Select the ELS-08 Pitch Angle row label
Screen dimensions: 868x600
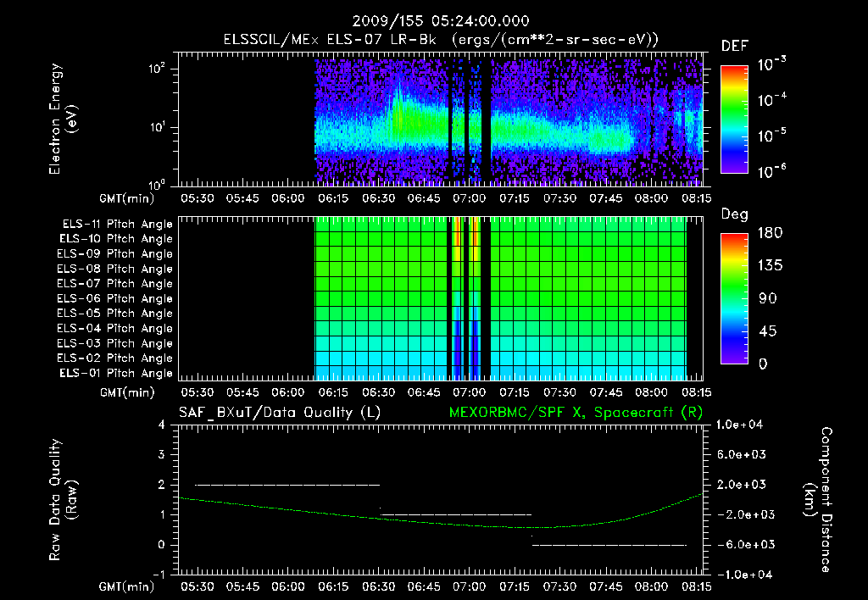pyautogui.click(x=114, y=269)
